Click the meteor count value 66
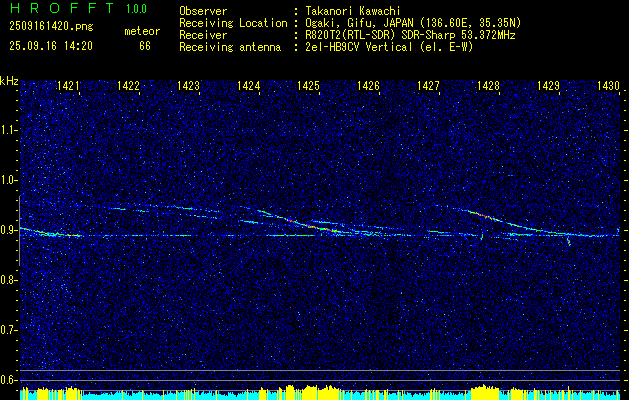The image size is (629, 400). pyautogui.click(x=145, y=46)
